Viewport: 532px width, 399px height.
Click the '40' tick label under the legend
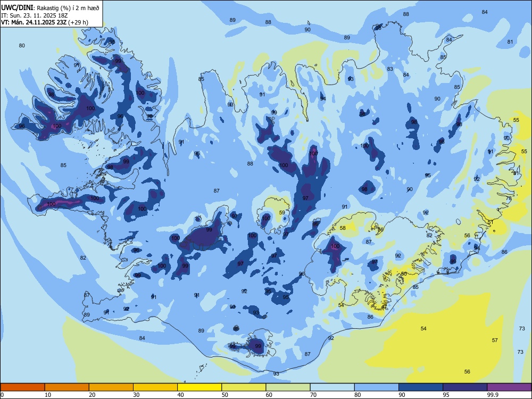[x=181, y=395]
